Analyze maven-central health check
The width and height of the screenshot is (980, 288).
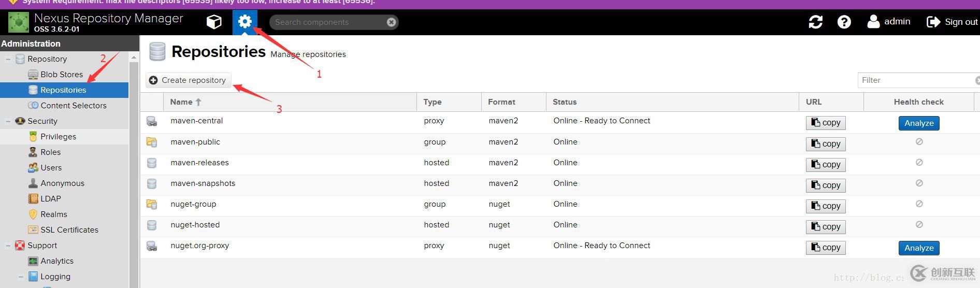(x=919, y=123)
